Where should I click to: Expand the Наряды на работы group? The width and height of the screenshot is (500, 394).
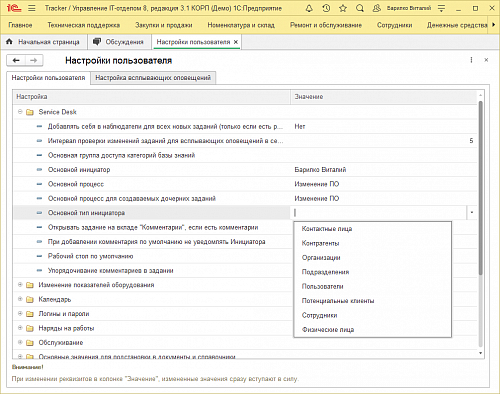20,328
